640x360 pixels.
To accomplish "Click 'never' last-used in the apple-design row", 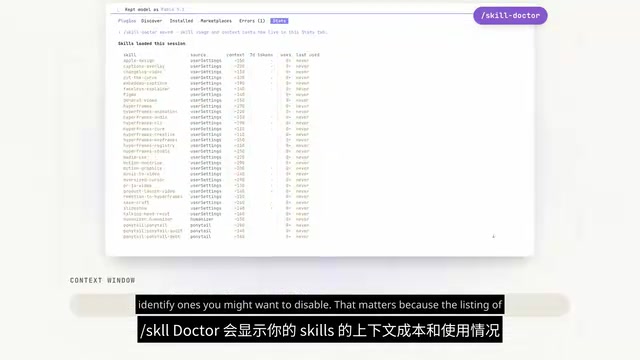I will pyautogui.click(x=302, y=60).
